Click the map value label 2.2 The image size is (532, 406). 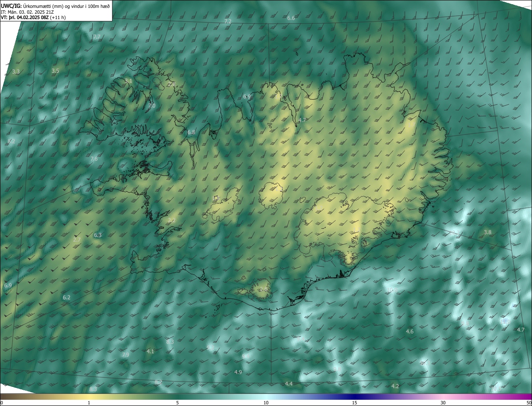click(x=172, y=220)
